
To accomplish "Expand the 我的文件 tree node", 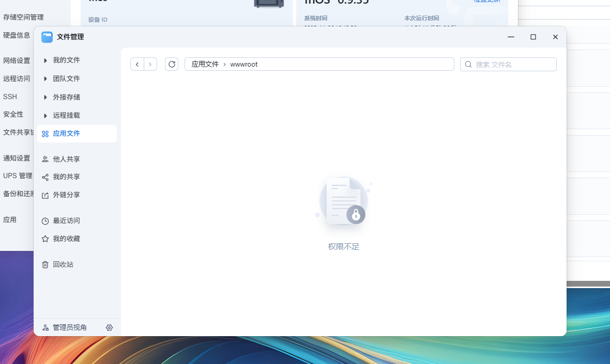I will 45,60.
